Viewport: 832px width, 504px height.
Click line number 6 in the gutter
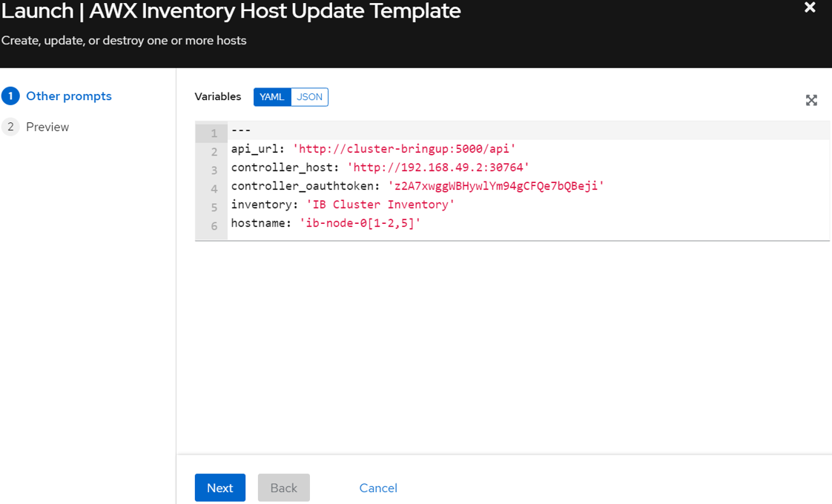point(214,226)
